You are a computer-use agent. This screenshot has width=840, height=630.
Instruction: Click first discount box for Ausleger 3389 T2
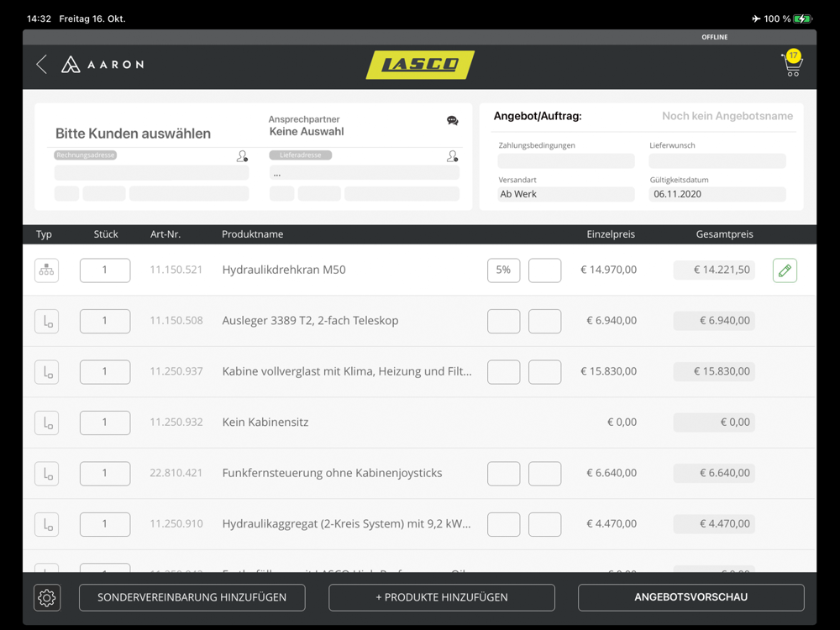pyautogui.click(x=503, y=321)
